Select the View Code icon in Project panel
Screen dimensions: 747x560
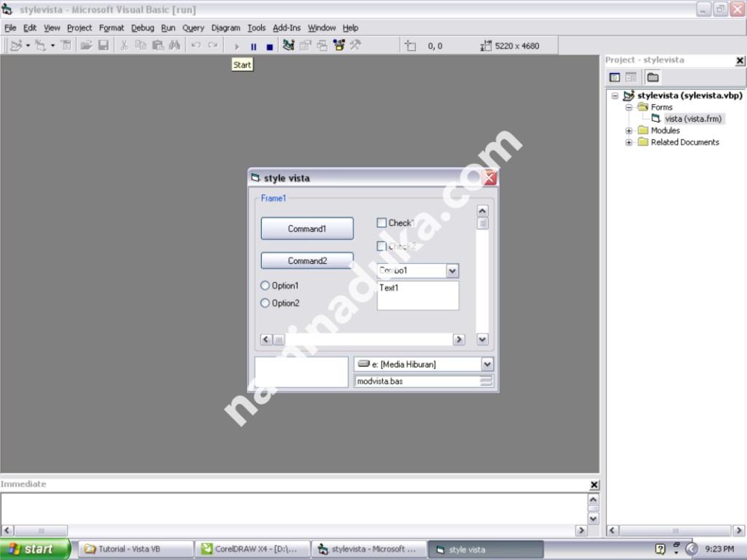point(615,77)
